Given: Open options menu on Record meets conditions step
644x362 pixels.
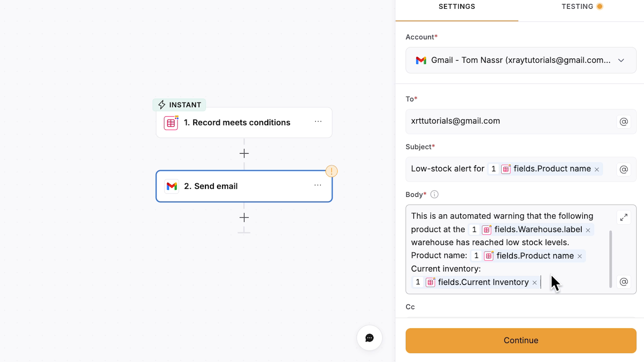Looking at the screenshot, I should coord(318,121).
